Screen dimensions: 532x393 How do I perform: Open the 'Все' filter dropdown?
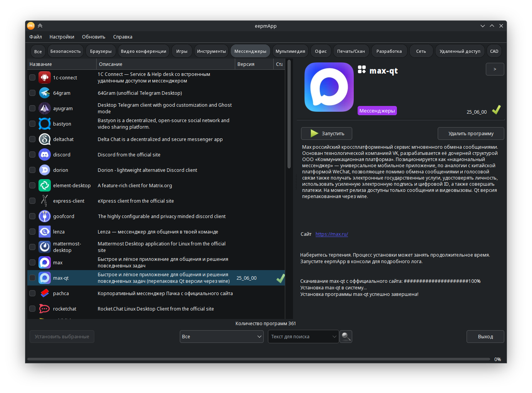[222, 336]
